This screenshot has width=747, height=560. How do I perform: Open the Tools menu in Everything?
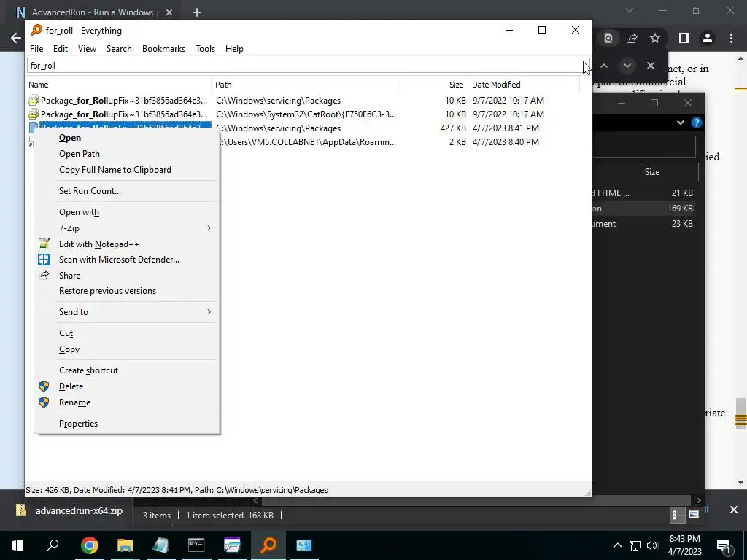205,49
